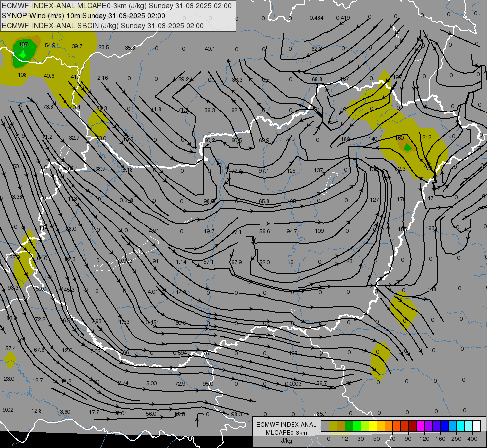Viewport: 487px width, 448px height.
Task: Click the map value 107
Action: (23, 44)
